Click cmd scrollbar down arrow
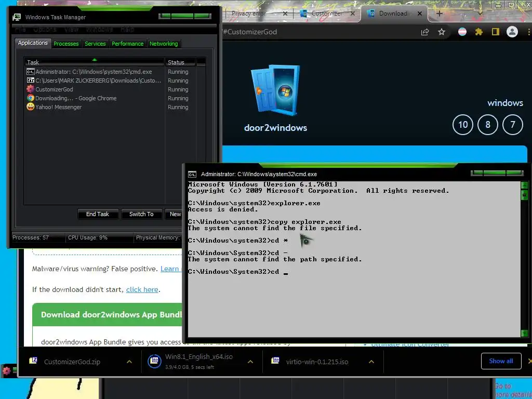532x399 pixels. [x=525, y=333]
